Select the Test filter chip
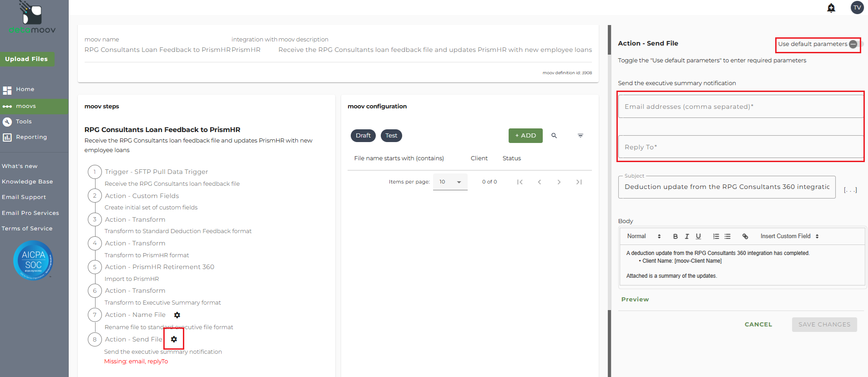 [391, 136]
